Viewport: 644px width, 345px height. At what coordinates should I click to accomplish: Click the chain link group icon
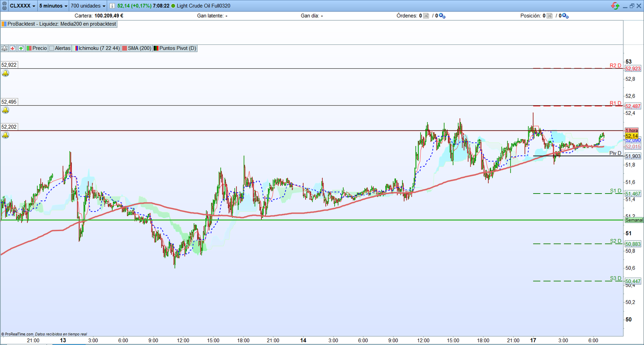pos(4,6)
